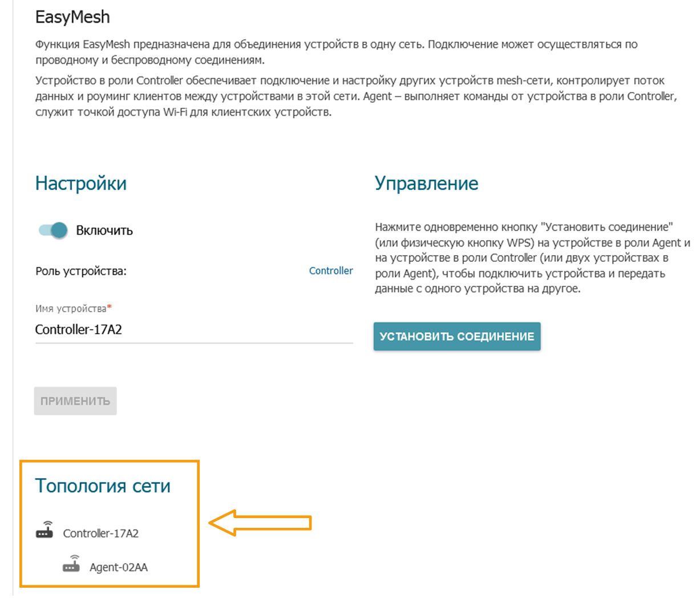Focus the Имя устройства input field
The height and width of the screenshot is (598, 700).
click(194, 330)
